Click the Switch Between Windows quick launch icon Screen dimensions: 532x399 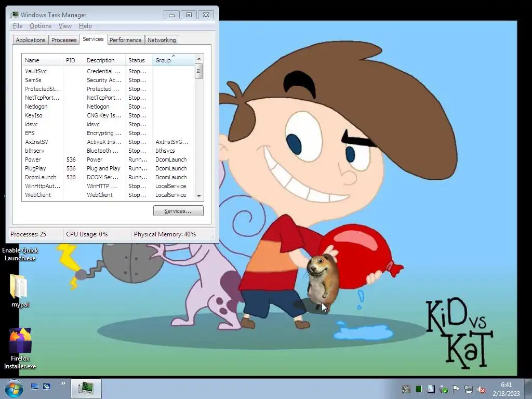pos(47,386)
